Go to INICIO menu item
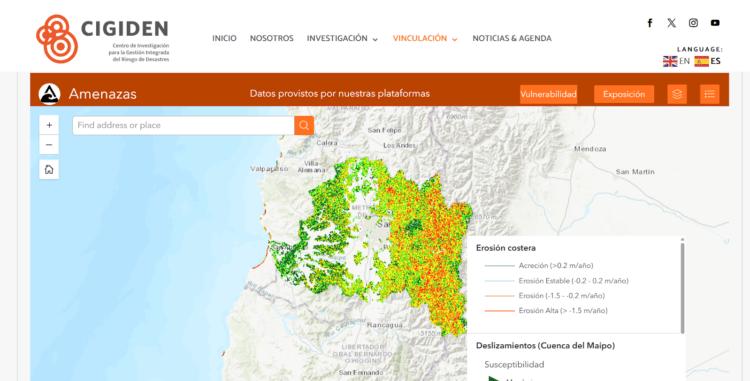 224,38
